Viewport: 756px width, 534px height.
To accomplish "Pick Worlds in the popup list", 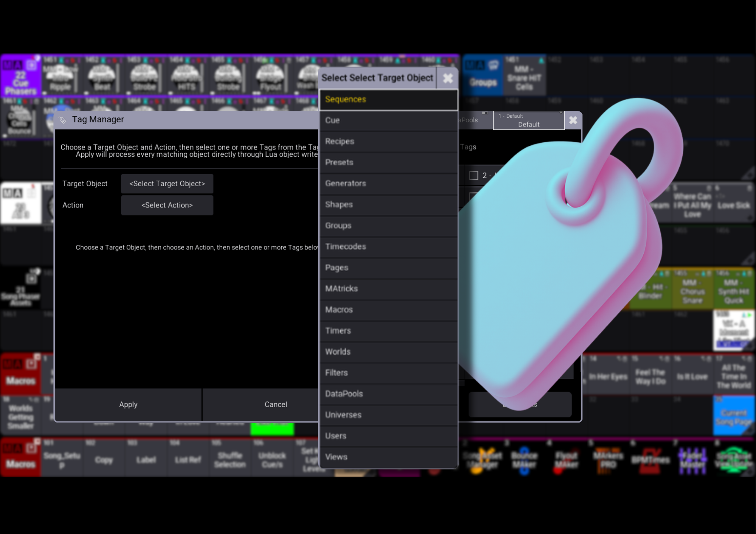I will (x=388, y=352).
